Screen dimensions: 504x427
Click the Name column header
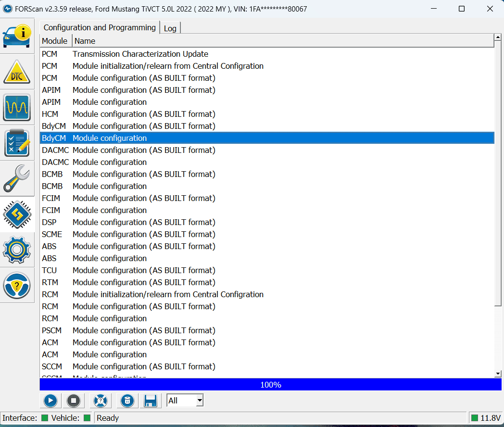[283, 41]
